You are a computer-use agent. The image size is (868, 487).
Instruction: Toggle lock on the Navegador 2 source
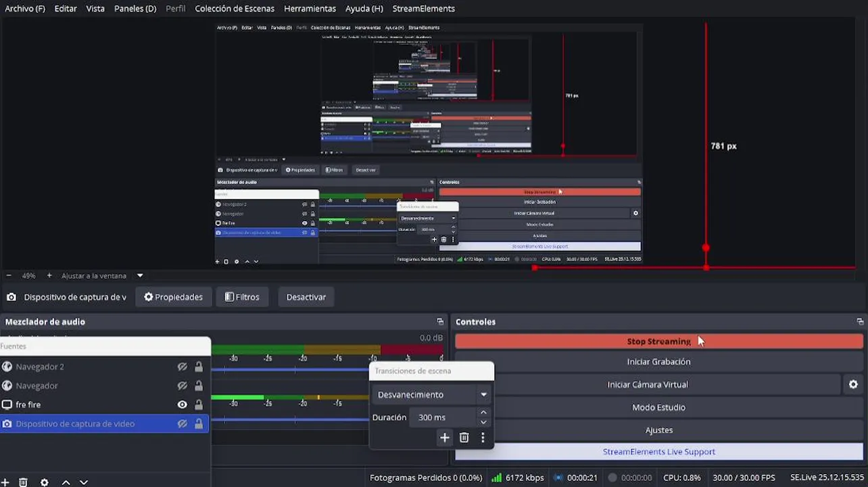199,367
